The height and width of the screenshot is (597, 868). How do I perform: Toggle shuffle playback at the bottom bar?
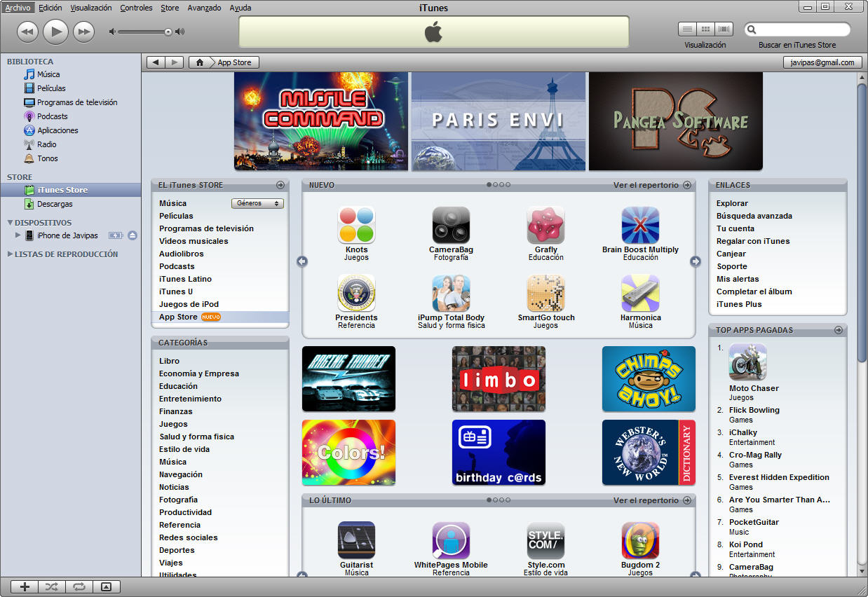tap(52, 587)
